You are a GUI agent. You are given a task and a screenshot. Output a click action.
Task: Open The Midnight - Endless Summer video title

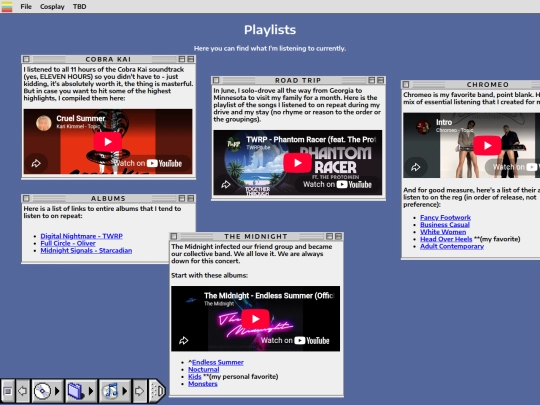(269, 295)
